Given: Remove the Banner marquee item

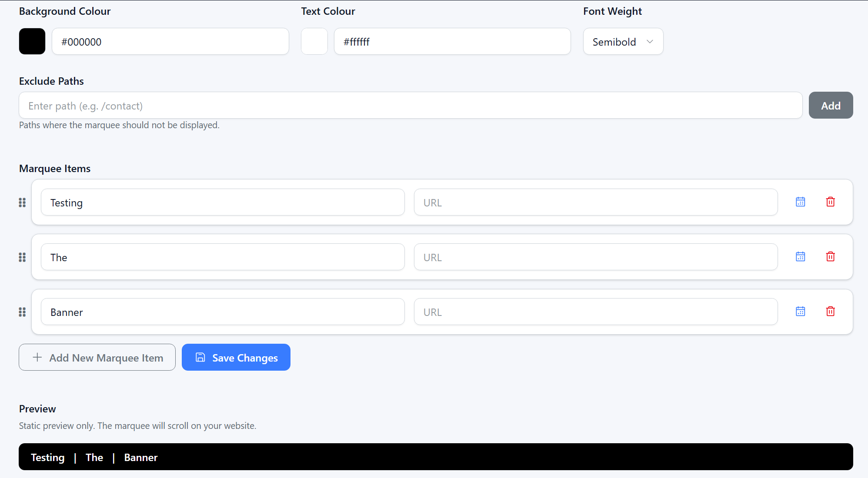Looking at the screenshot, I should coord(830,312).
